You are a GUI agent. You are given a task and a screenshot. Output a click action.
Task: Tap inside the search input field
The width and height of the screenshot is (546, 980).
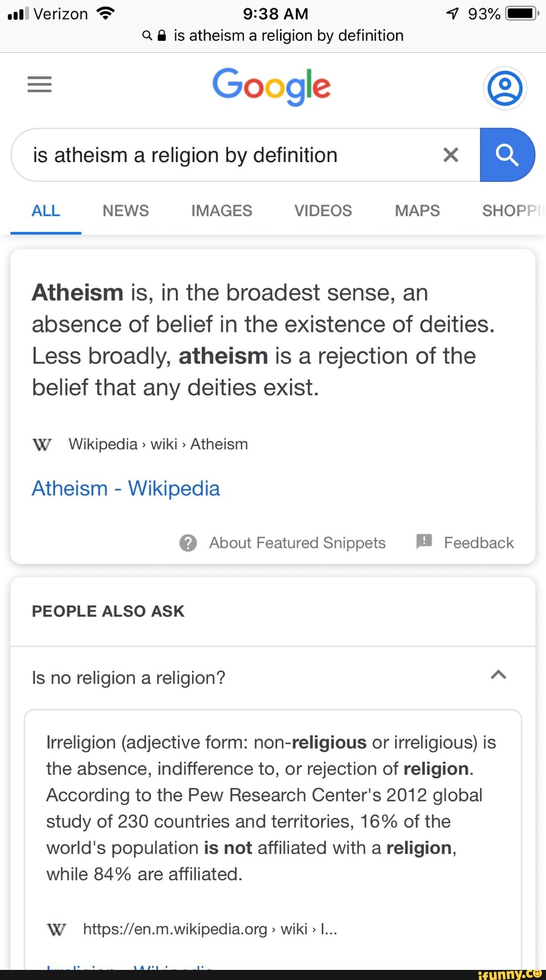227,155
